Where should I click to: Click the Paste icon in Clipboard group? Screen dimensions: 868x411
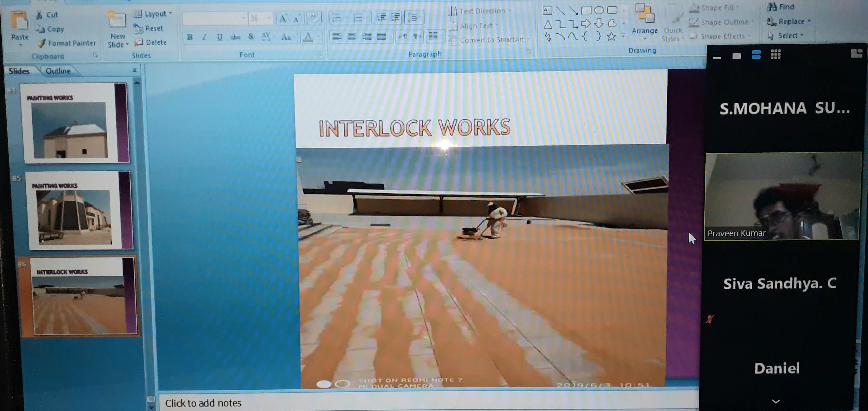[x=19, y=20]
